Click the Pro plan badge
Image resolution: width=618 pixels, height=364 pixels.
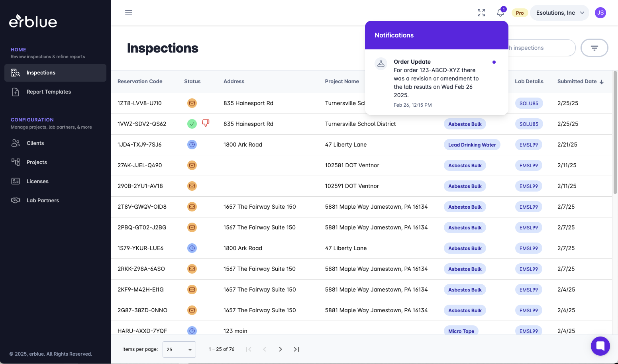[x=520, y=13]
